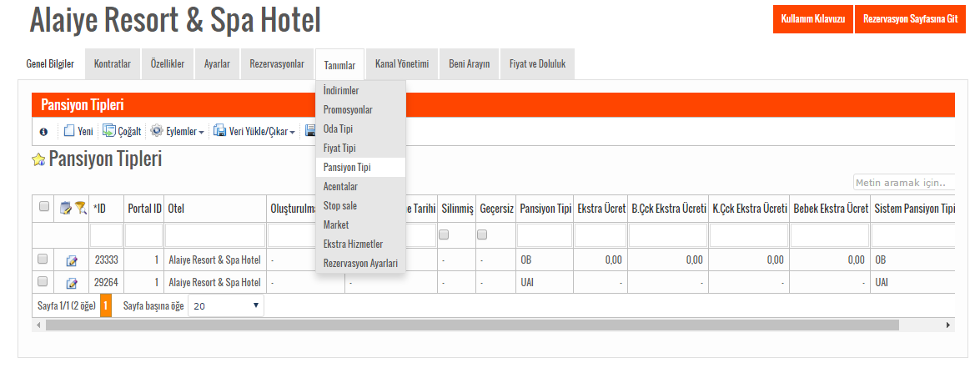The width and height of the screenshot is (980, 368).
Task: Sort by the *ID column header
Action: [x=99, y=209]
